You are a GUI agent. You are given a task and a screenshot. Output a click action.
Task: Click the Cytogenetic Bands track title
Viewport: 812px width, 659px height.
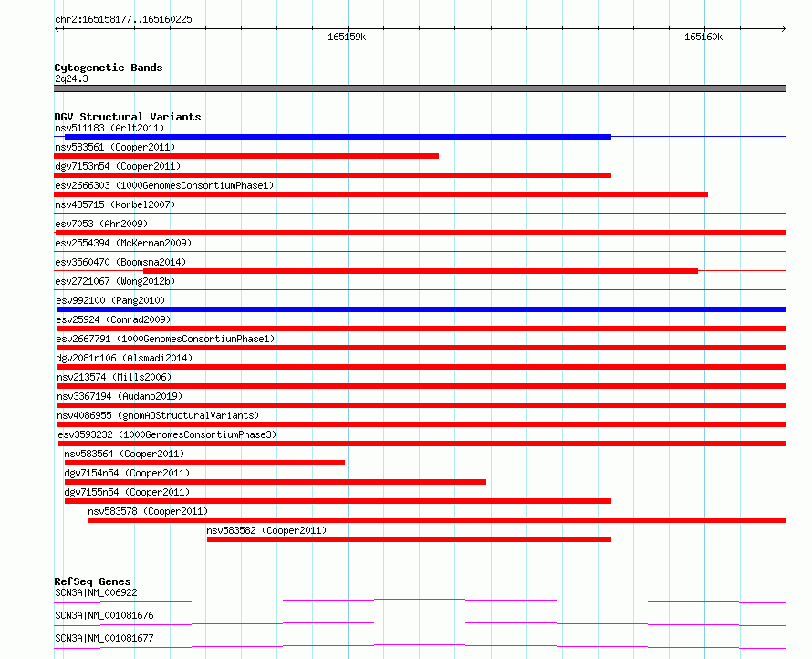[x=109, y=68]
